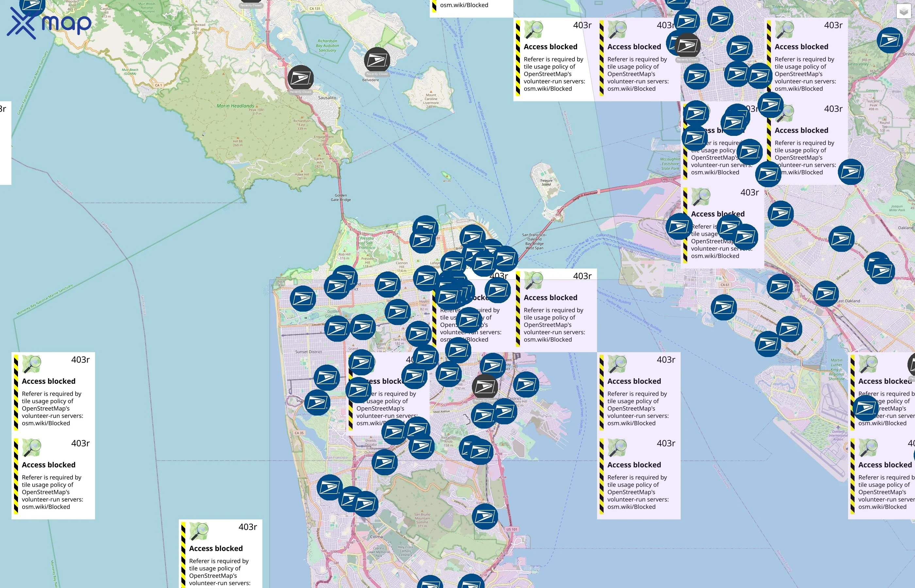Open the USPS marker below Volcanic Peak and Round Top
The width and height of the screenshot is (915, 588).
851,172
